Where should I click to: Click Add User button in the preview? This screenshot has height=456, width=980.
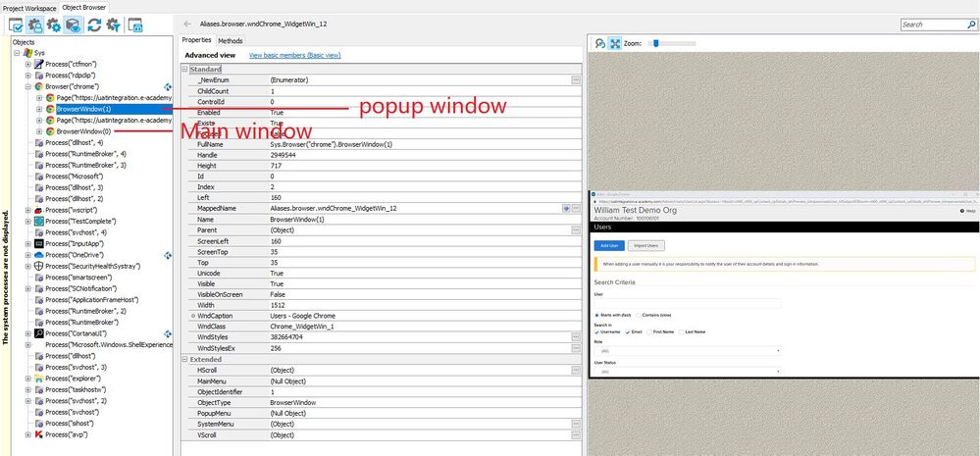609,246
